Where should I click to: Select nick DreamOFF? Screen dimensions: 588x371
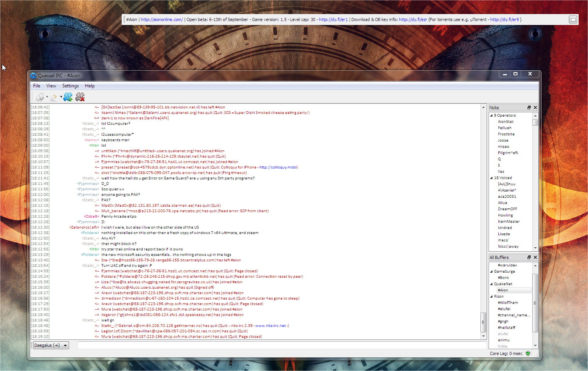507,209
